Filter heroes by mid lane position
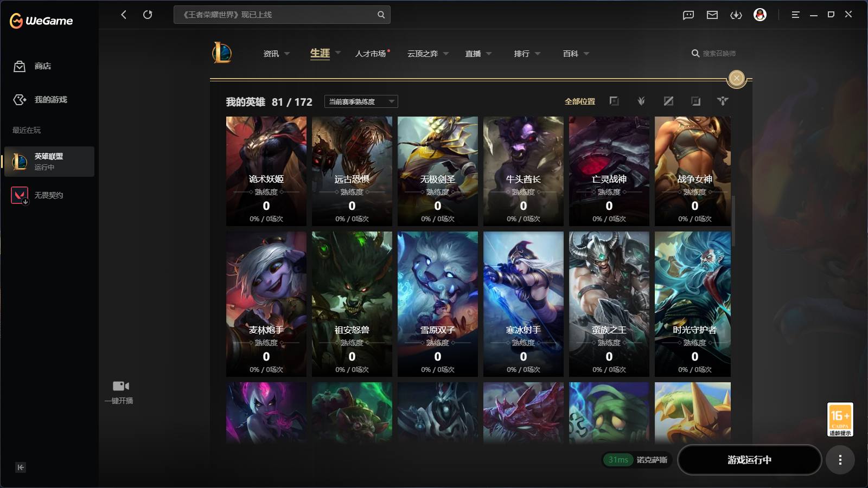This screenshot has width=868, height=488. (668, 101)
